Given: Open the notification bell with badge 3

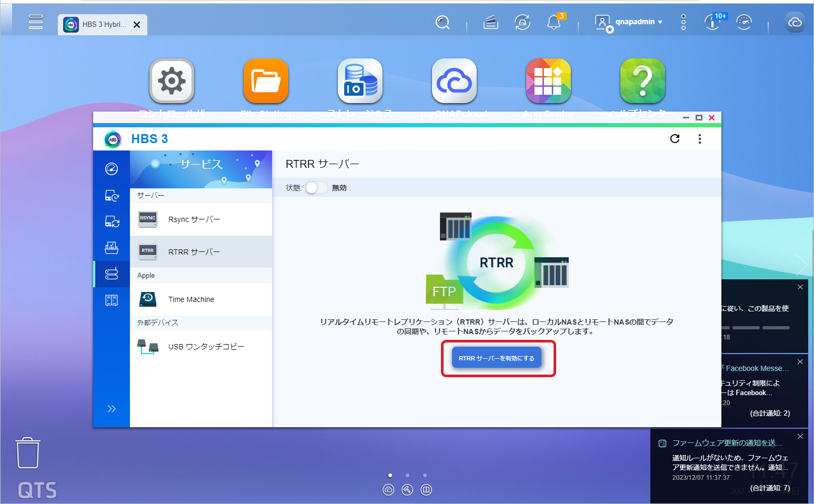Looking at the screenshot, I should pos(555,22).
